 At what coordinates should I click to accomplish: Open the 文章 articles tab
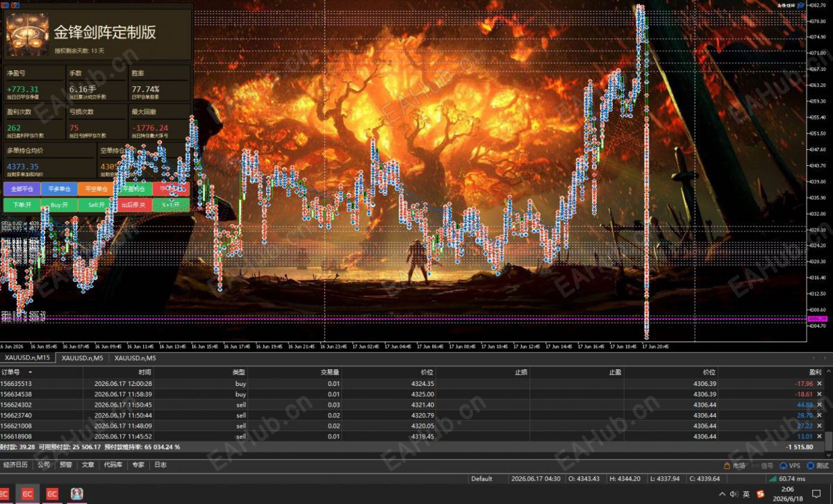88,464
